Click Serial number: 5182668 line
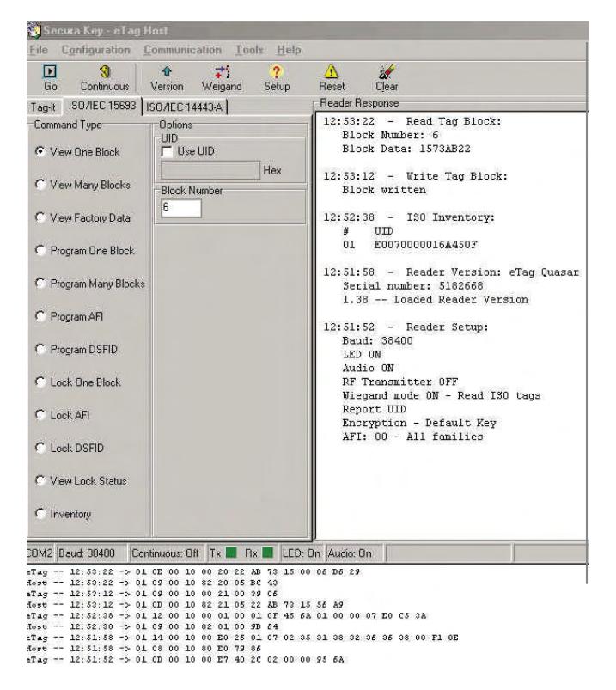Screen dimensions: 616x690 point(412,286)
